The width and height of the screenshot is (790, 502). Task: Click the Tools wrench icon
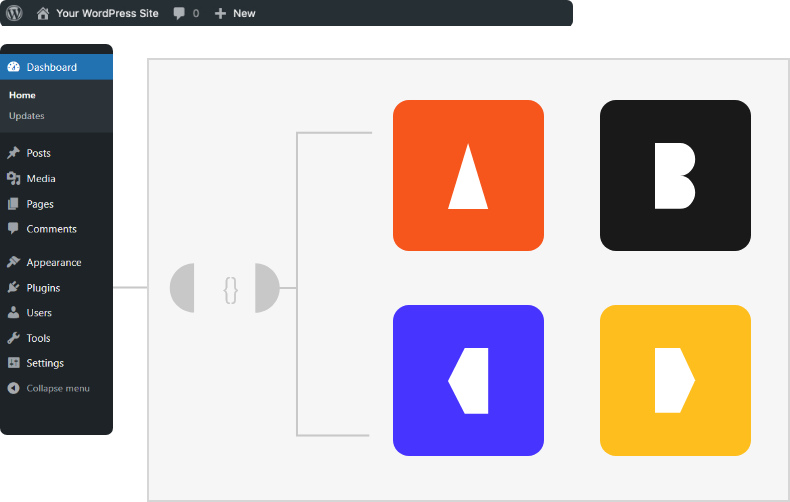click(x=14, y=338)
